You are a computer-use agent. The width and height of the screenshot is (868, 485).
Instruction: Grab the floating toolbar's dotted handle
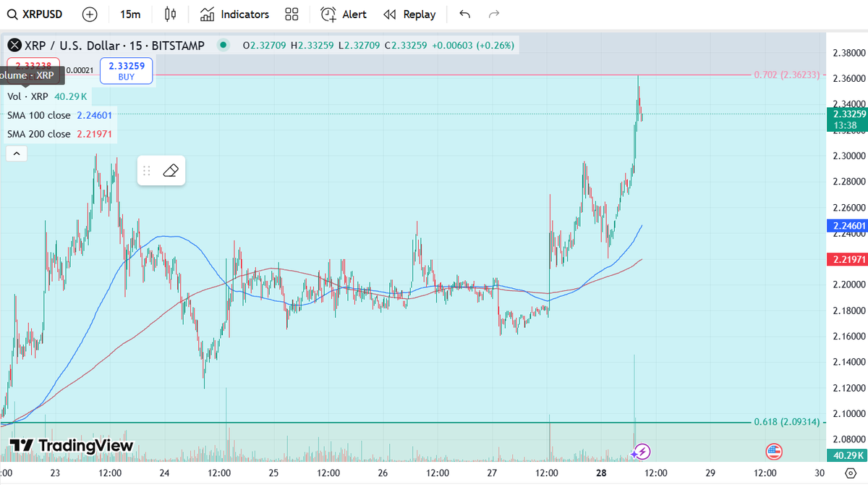point(147,171)
